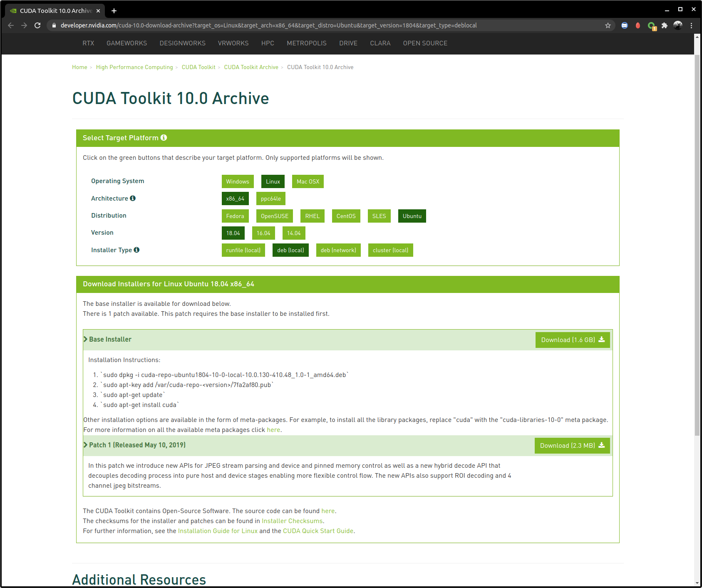Choose deb (local) installer type
The image size is (702, 588).
click(x=290, y=250)
